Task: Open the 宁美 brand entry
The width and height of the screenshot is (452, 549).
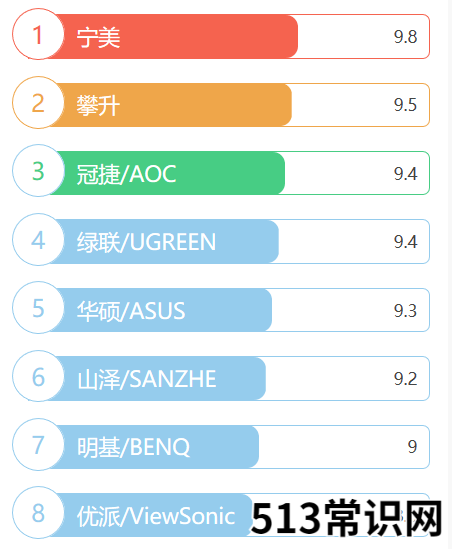Action: [x=98, y=37]
